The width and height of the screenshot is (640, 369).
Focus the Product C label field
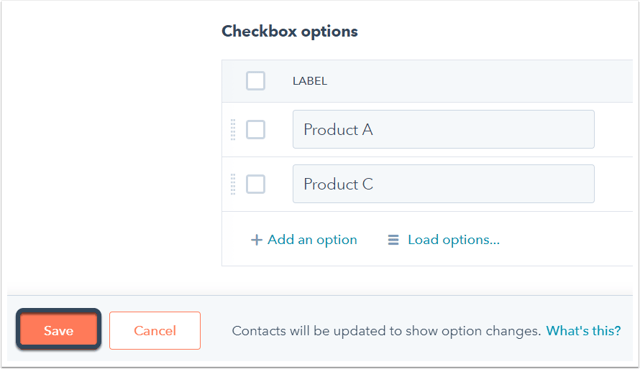(443, 184)
